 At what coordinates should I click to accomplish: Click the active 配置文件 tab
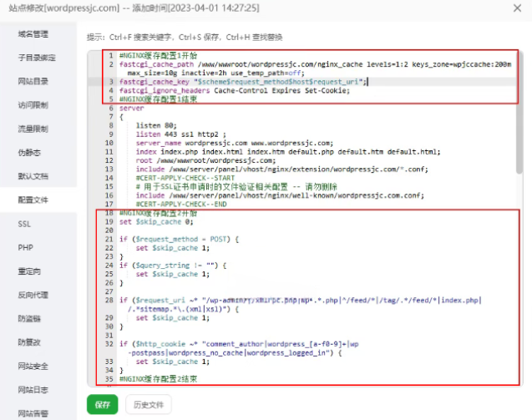pos(34,200)
